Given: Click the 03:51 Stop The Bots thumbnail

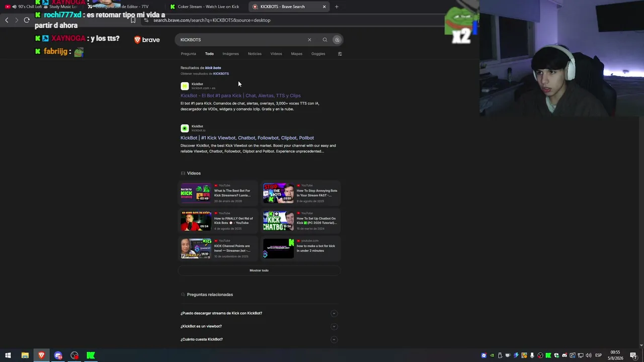Looking at the screenshot, I should [x=278, y=193].
